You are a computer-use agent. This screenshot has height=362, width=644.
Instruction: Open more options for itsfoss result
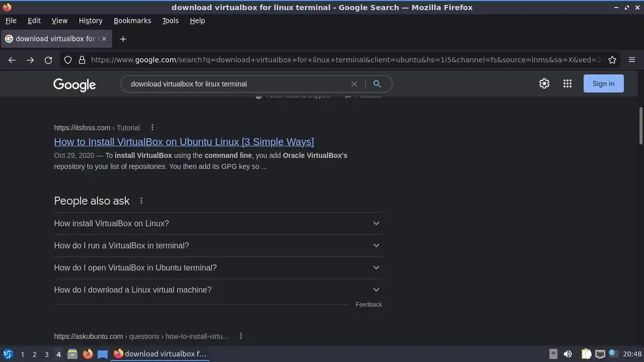[x=152, y=127]
